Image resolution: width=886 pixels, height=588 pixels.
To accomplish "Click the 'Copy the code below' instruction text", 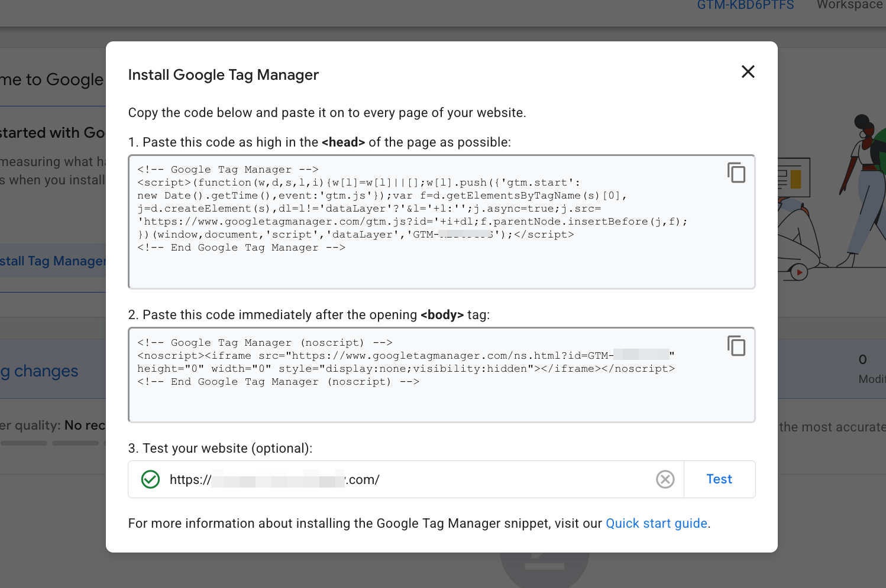I will click(x=327, y=113).
